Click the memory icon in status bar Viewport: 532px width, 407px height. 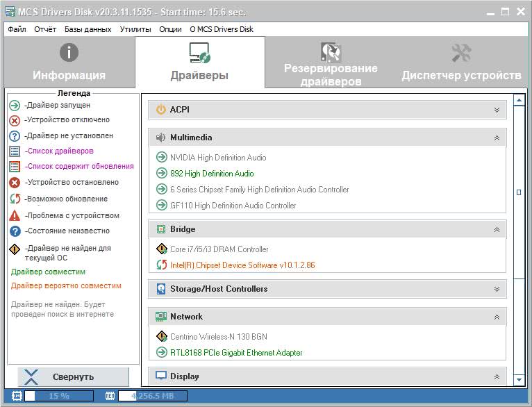110,396
